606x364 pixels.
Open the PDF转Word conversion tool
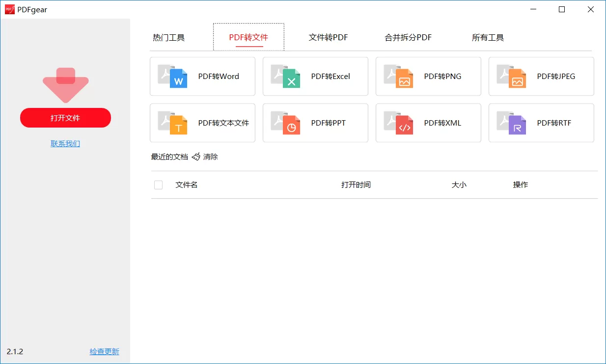point(202,76)
